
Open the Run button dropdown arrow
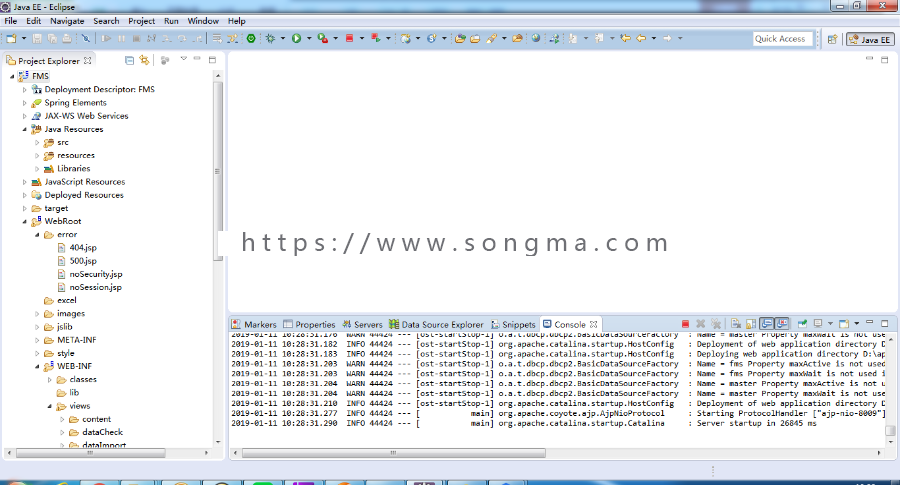click(309, 38)
